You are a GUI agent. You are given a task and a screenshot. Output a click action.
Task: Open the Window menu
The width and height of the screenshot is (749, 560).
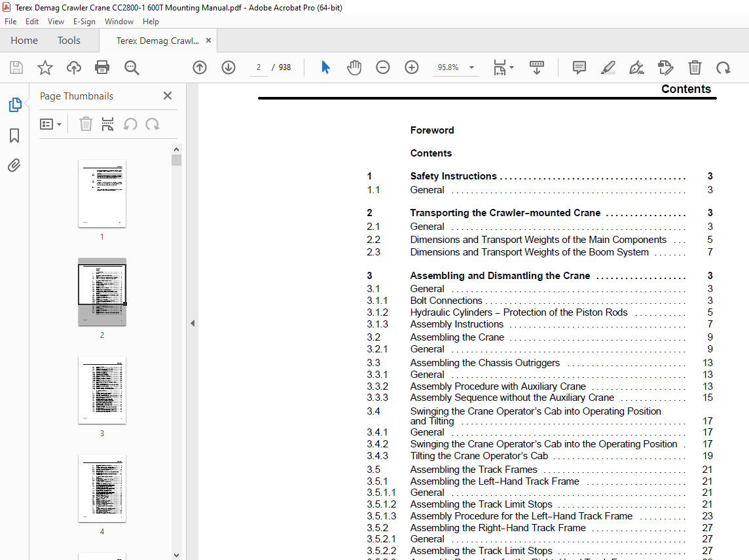coord(119,22)
